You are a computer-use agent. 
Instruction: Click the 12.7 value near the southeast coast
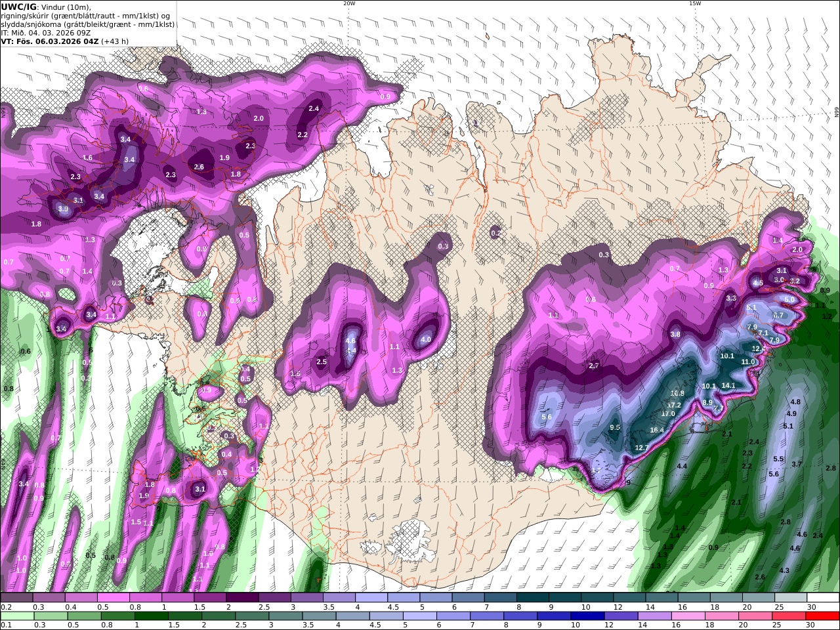[x=642, y=448]
